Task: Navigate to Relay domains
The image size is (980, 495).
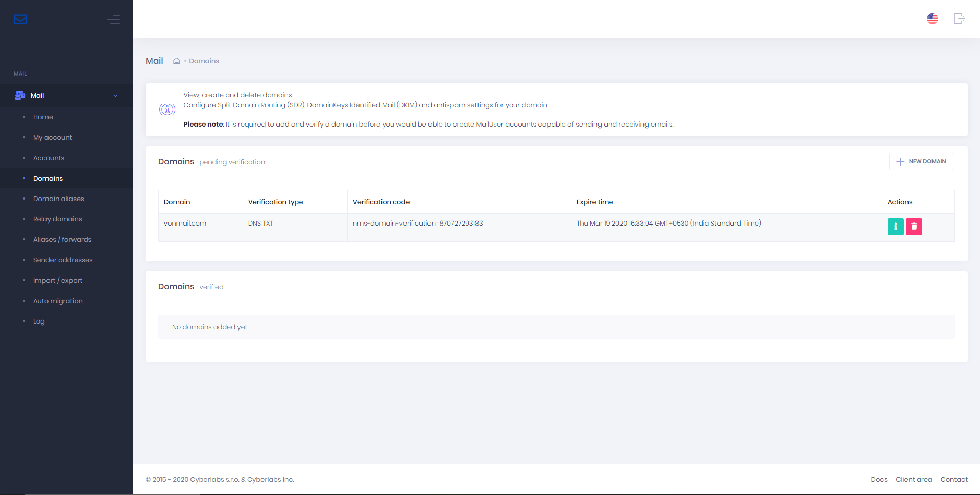Action: pyautogui.click(x=57, y=219)
